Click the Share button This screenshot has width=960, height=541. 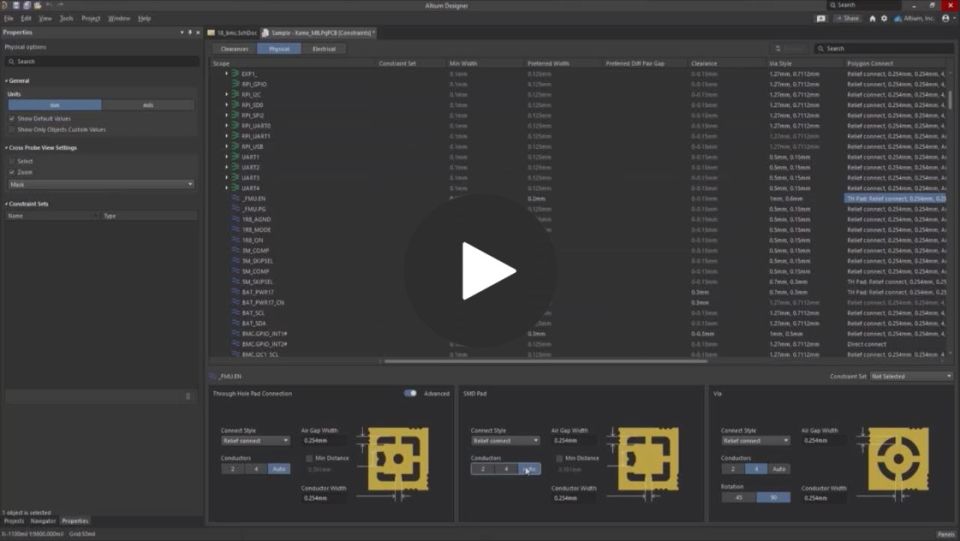tap(847, 18)
